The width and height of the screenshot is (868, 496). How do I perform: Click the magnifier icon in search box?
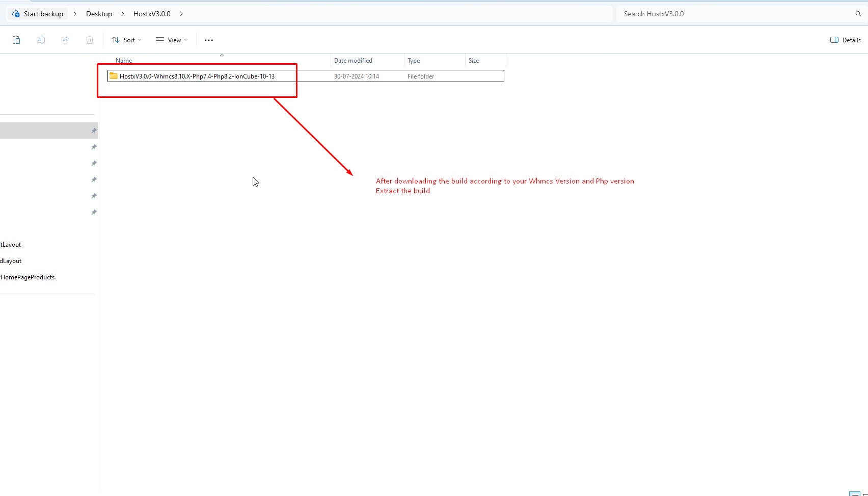click(x=858, y=14)
